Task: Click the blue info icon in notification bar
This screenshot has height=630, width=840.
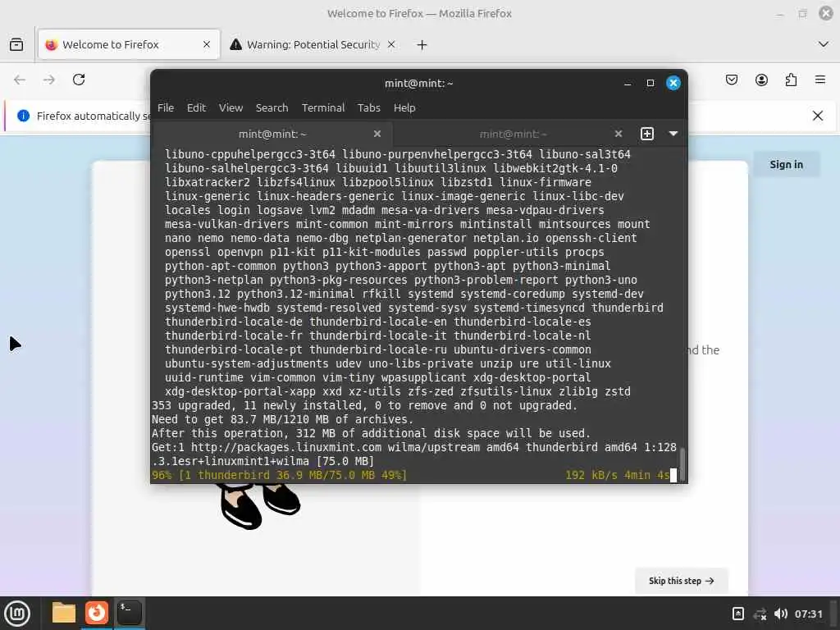Action: click(23, 116)
